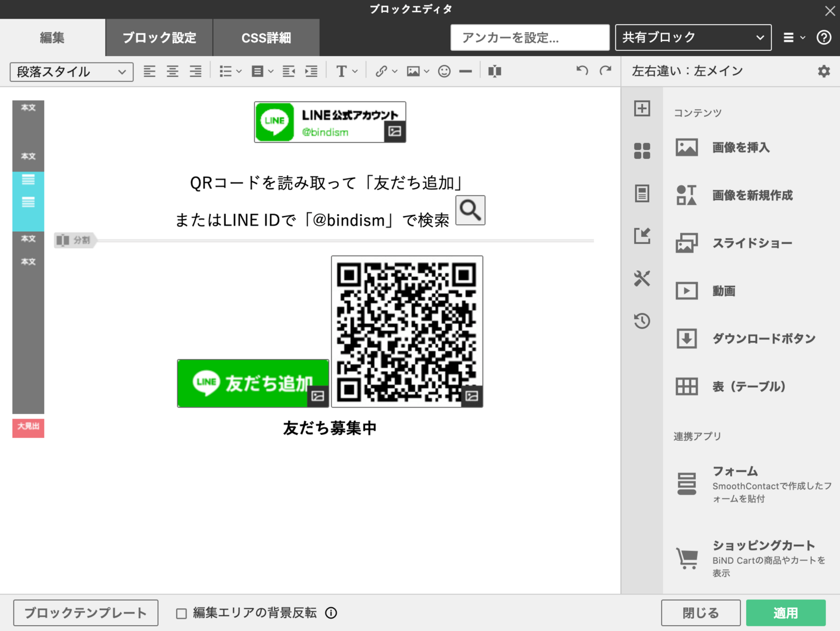This screenshot has height=631, width=840.
Task: Undo the last edit
Action: click(x=582, y=71)
